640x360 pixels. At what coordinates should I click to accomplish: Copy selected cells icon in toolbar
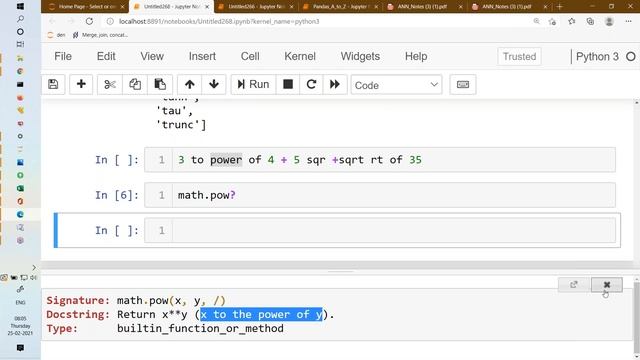click(x=135, y=84)
